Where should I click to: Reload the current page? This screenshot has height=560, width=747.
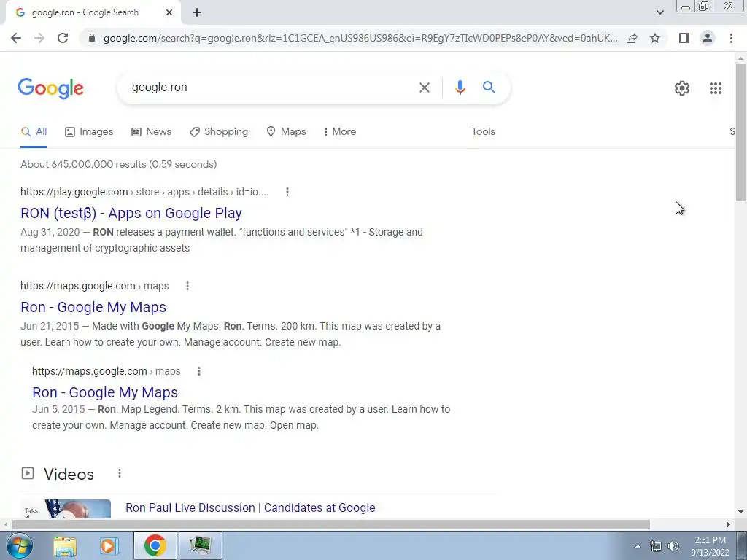point(63,38)
